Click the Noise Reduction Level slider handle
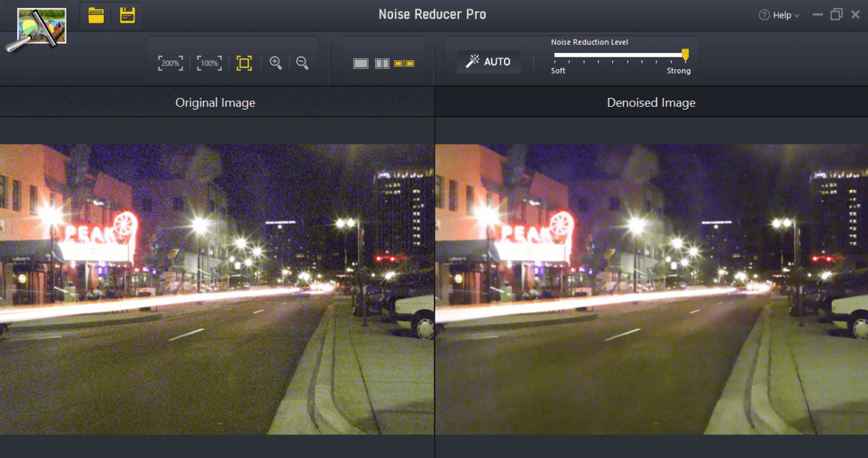868x458 pixels. [x=685, y=54]
